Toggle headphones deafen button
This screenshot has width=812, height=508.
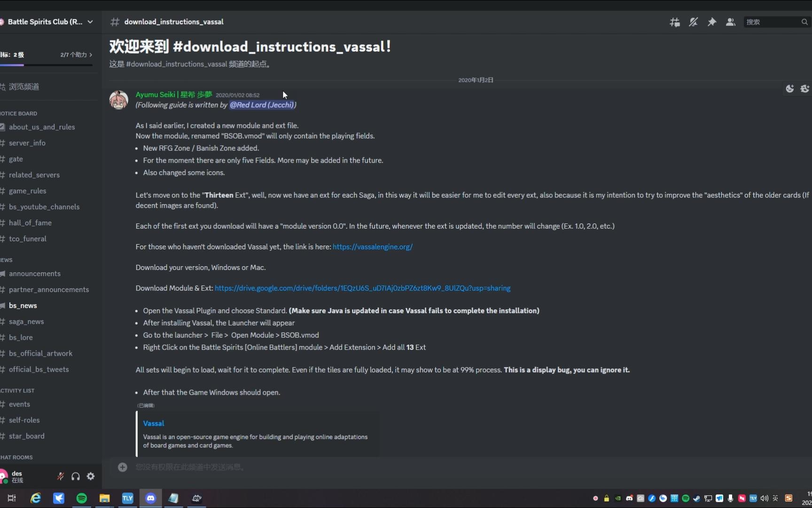point(75,476)
